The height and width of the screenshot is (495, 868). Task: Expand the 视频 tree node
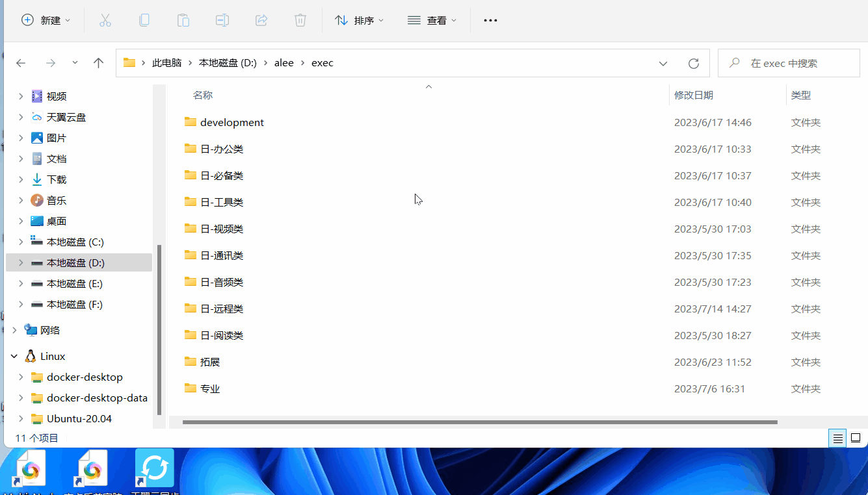[21, 96]
